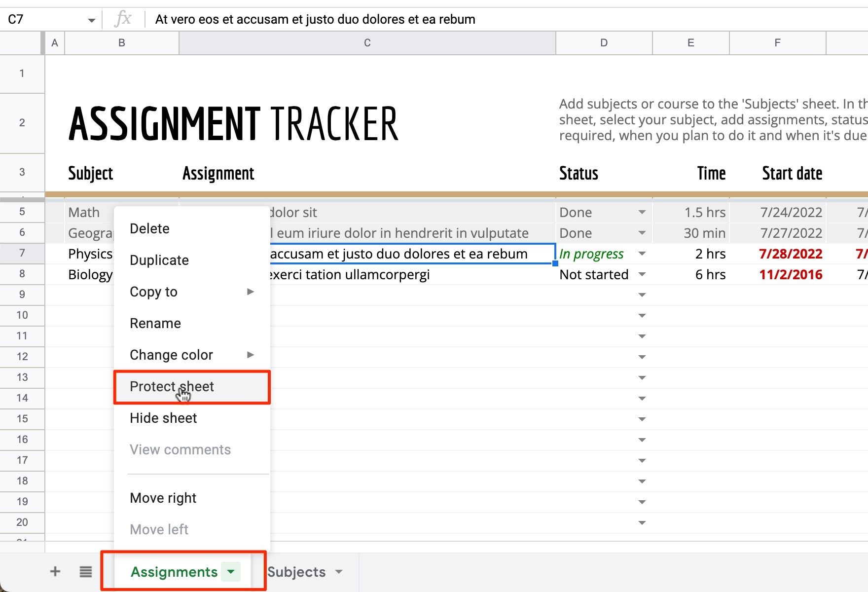Click Rename in the context menu
Viewport: 868px width, 592px height.
pyautogui.click(x=155, y=323)
